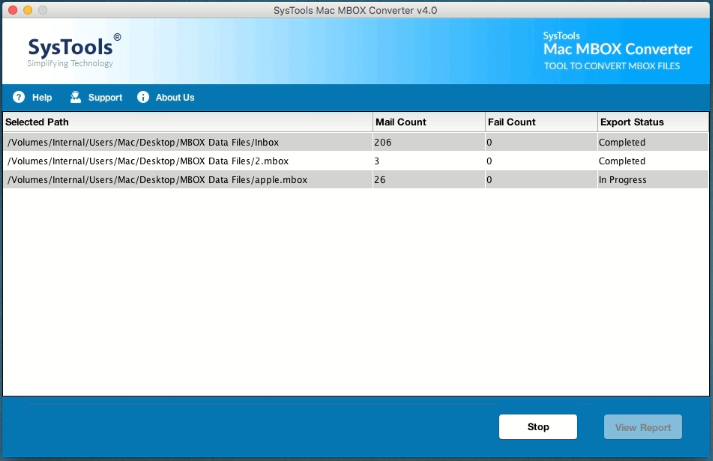Click fail count 0 in Inbox row
This screenshot has width=713, height=461.
489,142
